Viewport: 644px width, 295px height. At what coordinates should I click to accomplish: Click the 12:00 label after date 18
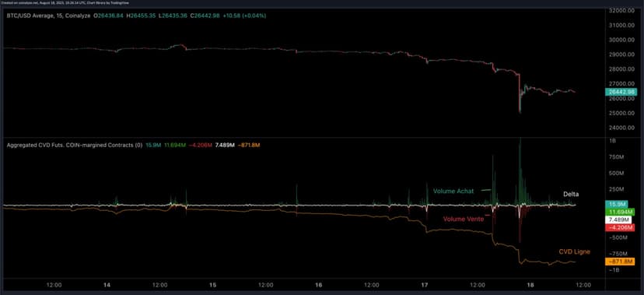click(x=583, y=284)
